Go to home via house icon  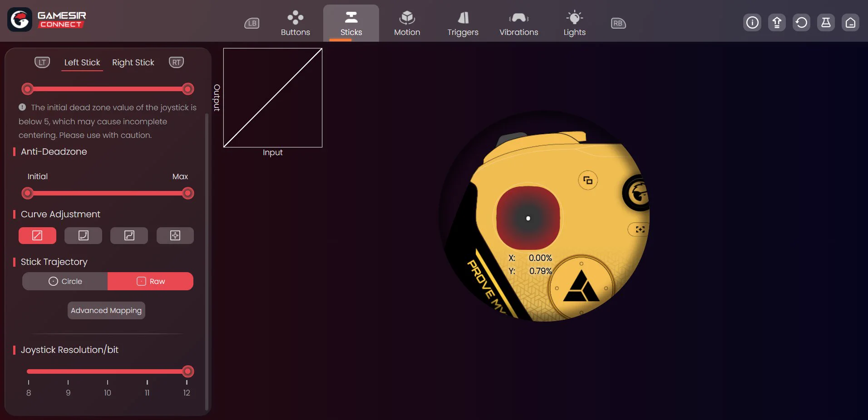pyautogui.click(x=850, y=22)
